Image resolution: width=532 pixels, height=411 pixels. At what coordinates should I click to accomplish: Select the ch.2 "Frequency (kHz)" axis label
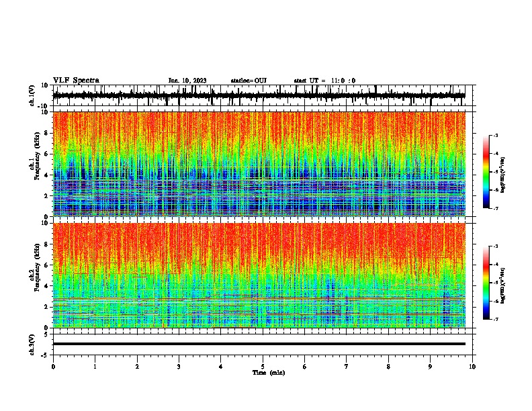click(37, 267)
